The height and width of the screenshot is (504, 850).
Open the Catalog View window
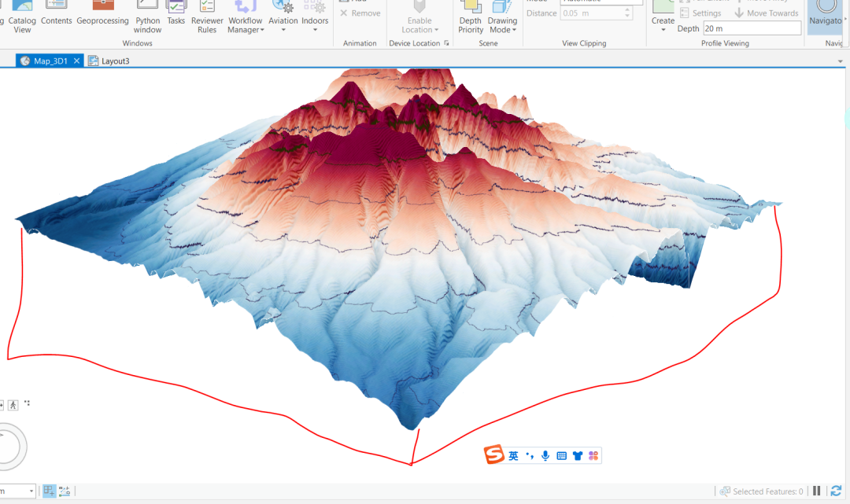tap(22, 17)
